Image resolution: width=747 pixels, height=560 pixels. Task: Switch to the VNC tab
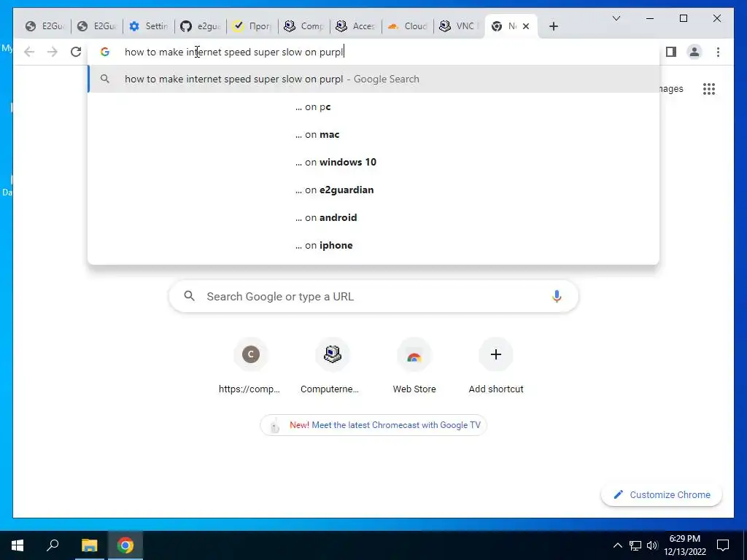460,26
